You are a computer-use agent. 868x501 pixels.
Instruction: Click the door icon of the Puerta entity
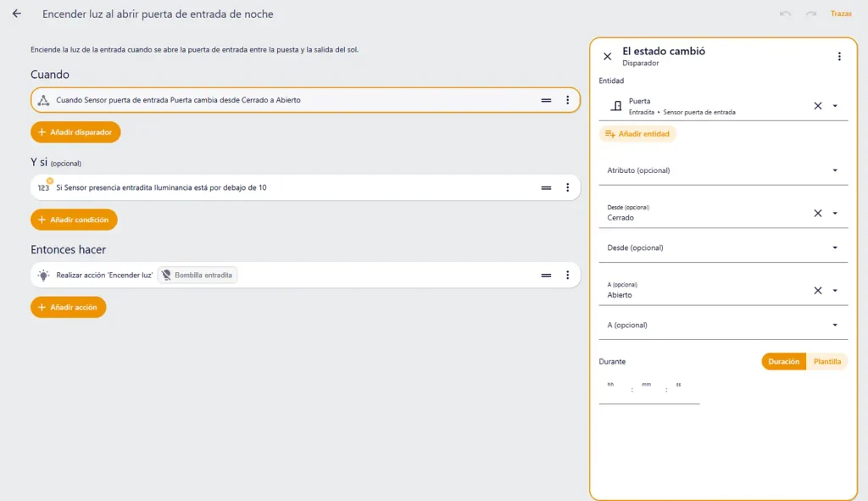point(616,106)
